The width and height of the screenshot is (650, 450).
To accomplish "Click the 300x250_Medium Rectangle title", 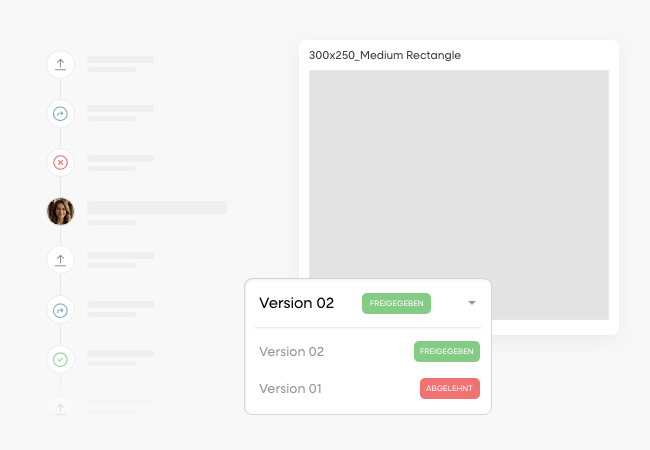I will tap(385, 55).
